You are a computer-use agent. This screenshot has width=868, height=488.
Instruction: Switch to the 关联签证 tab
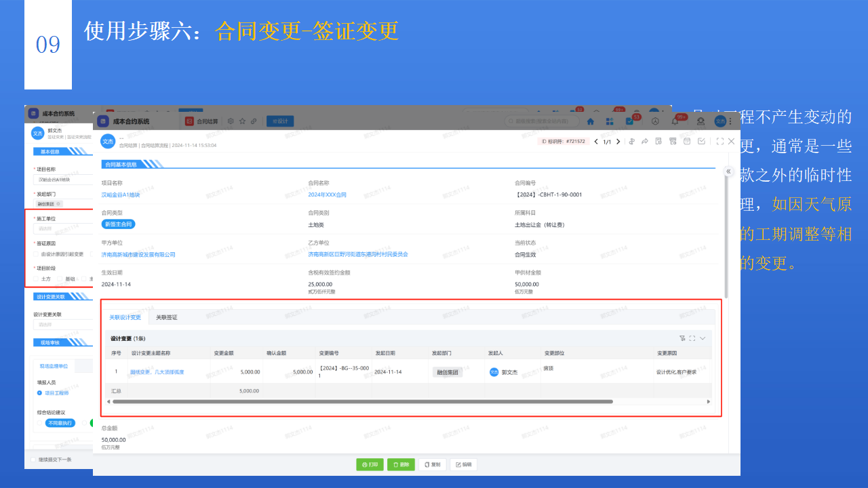click(x=167, y=317)
